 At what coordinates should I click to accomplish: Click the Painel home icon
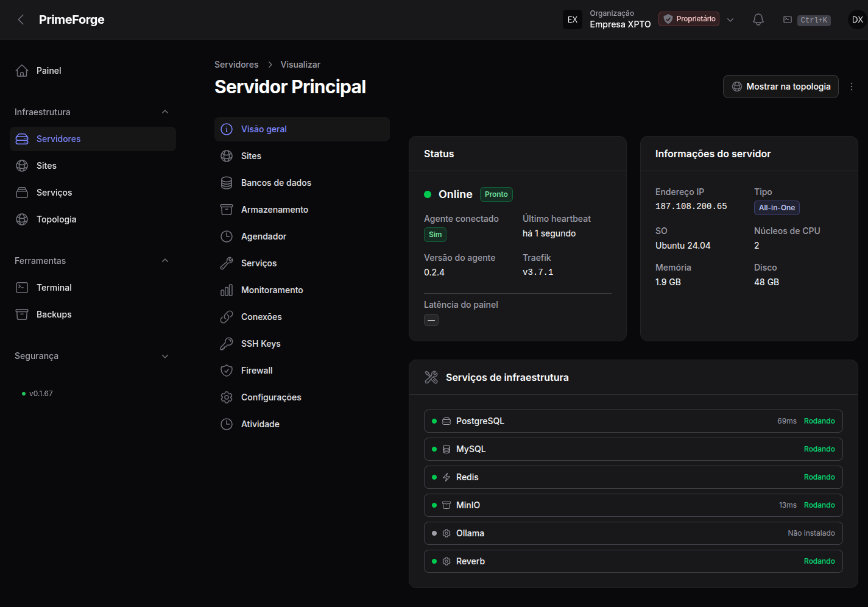22,71
